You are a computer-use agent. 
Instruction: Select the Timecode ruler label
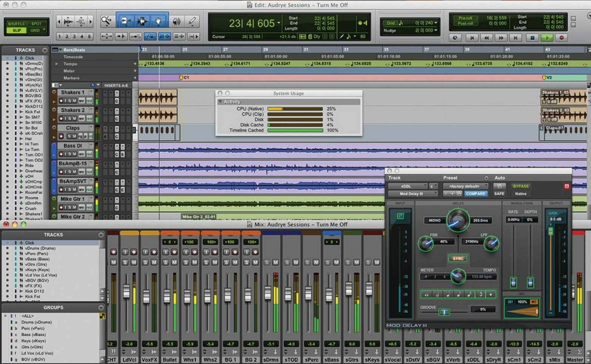(73, 57)
